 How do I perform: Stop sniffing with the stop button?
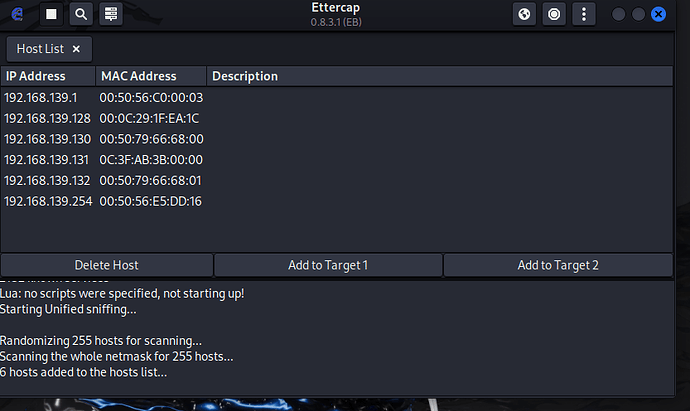(51, 14)
